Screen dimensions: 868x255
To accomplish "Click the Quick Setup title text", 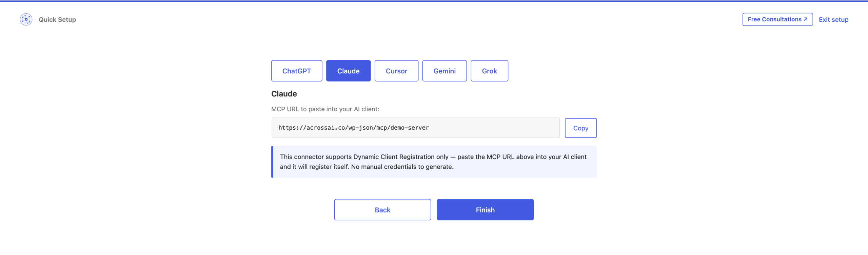I will click(57, 20).
